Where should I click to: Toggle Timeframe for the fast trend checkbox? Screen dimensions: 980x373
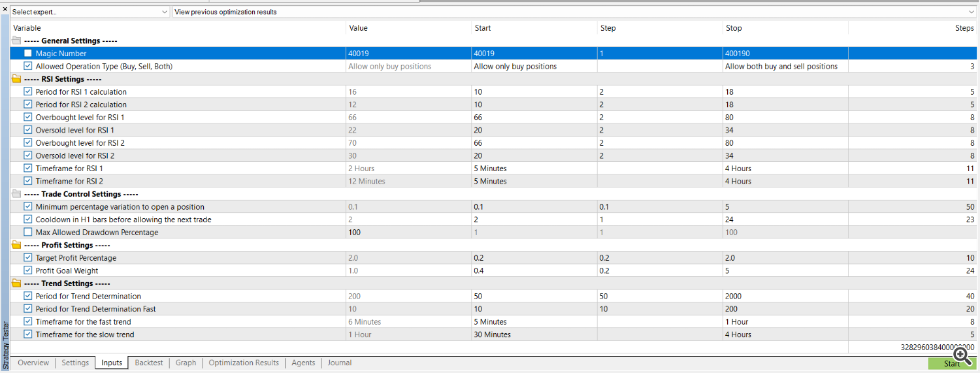pyautogui.click(x=27, y=321)
